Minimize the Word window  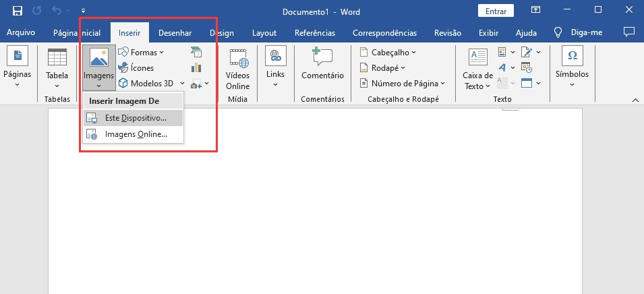coord(566,10)
